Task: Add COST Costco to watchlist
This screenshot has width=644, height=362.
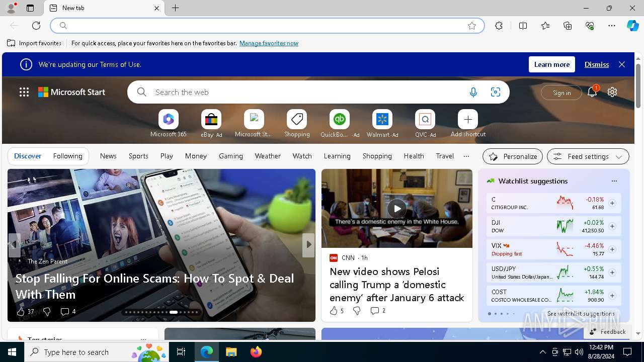Action: (612, 296)
